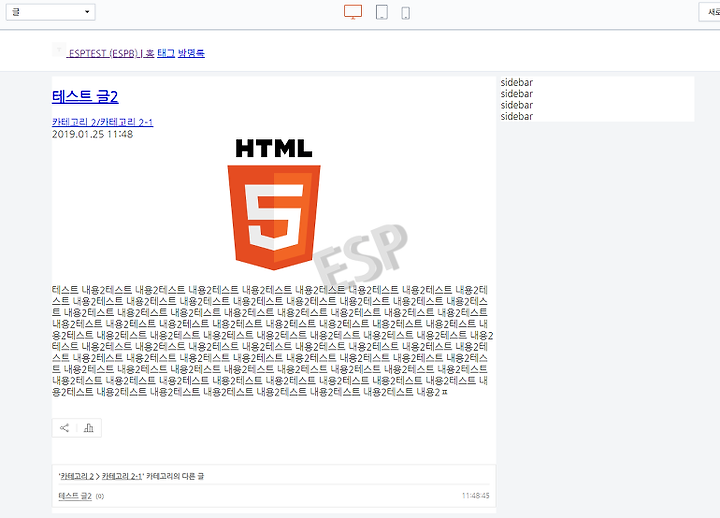Click the statistics chart icon
Screen dimensions: 720x518
pyautogui.click(x=89, y=428)
